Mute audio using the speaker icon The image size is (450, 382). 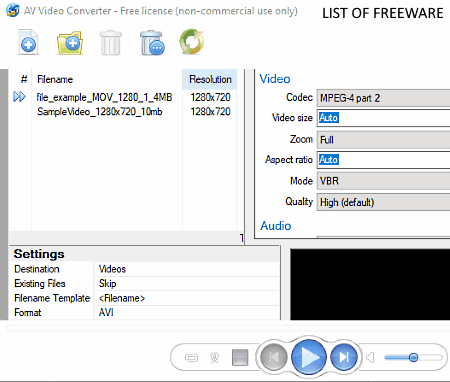click(370, 358)
